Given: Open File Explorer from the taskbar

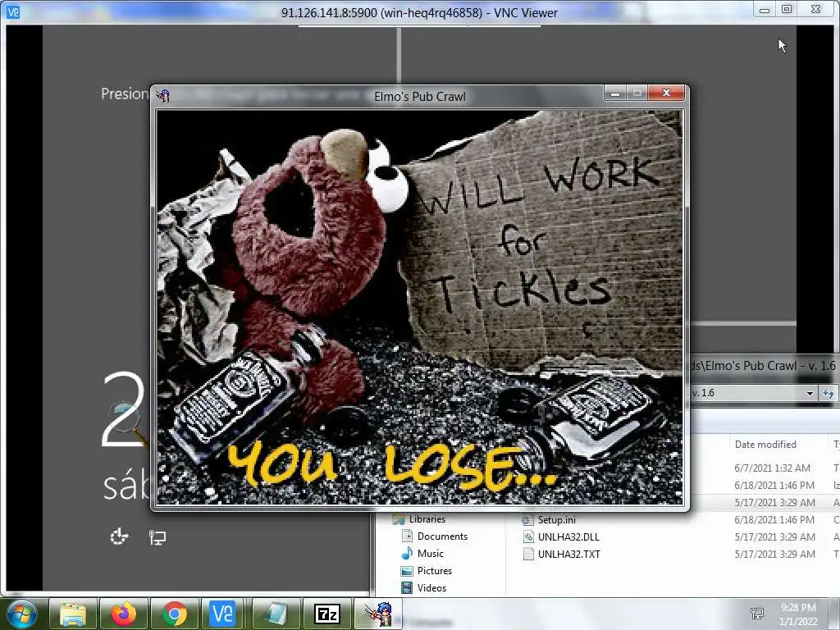Looking at the screenshot, I should (73, 614).
